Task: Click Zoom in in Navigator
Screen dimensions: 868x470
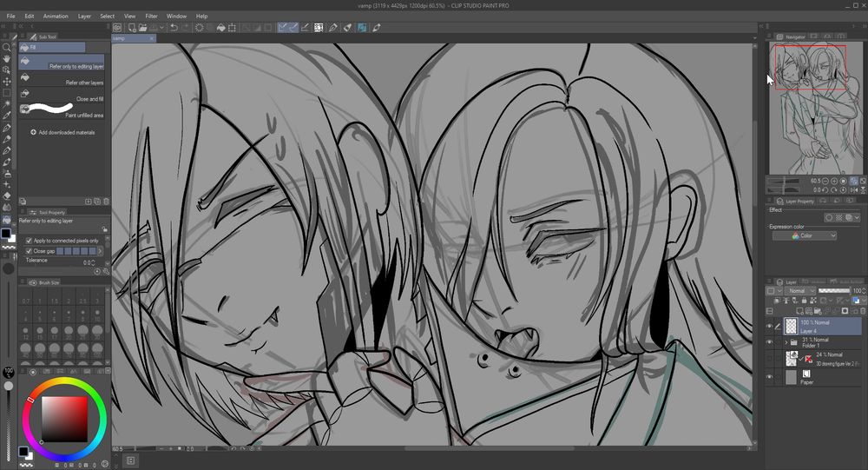Action: pos(834,182)
